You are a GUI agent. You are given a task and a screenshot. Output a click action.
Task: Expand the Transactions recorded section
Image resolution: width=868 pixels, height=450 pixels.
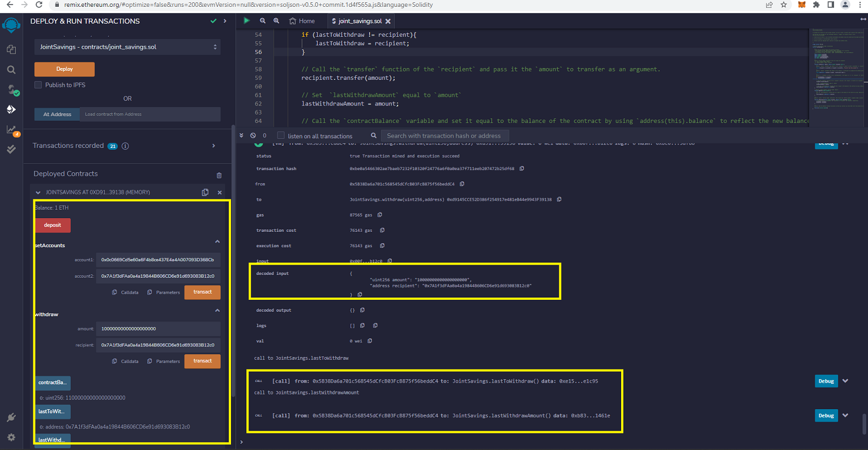[x=213, y=146]
